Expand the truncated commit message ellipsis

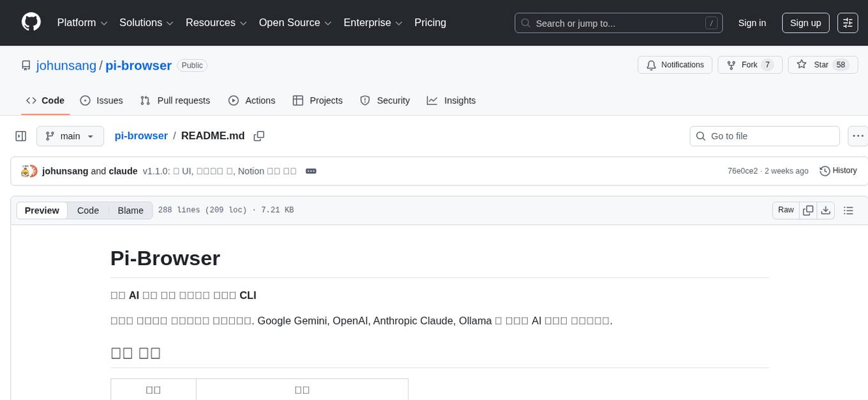click(x=311, y=171)
